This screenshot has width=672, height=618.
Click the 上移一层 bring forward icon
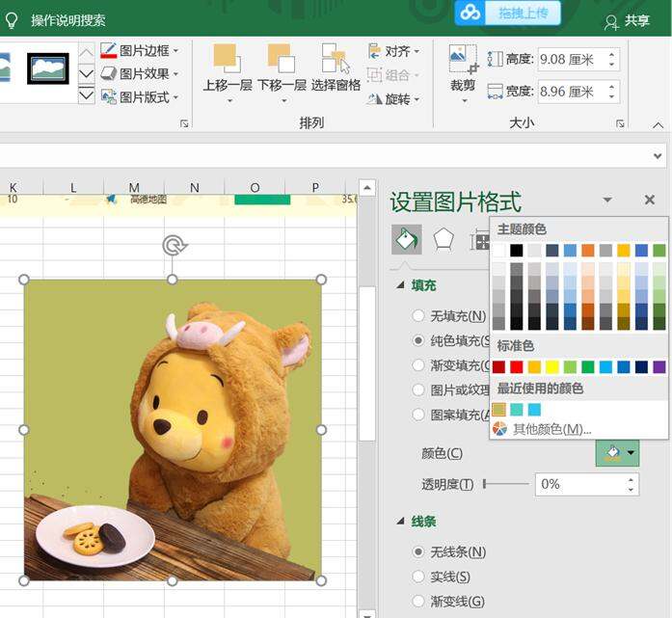(228, 58)
